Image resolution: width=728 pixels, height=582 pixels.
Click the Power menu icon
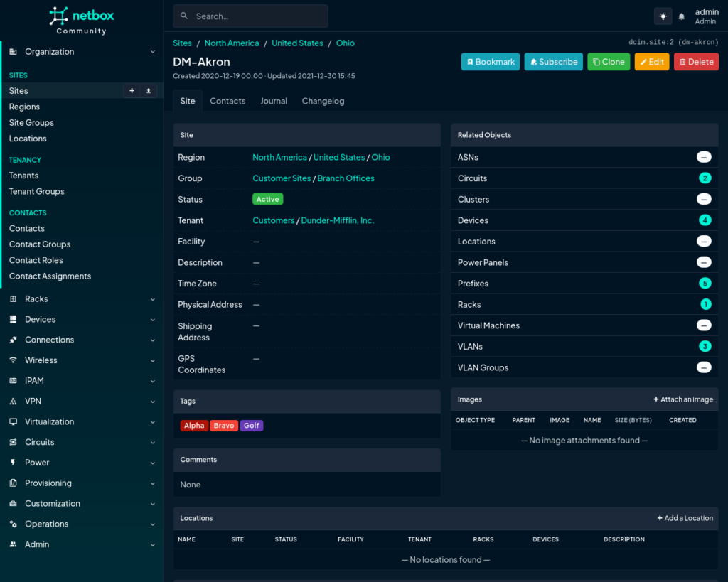click(x=13, y=462)
